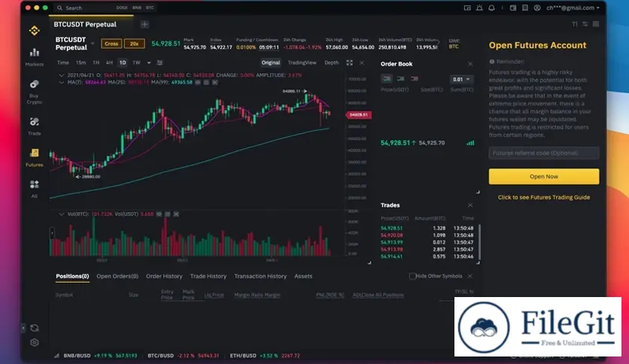Viewport: 629px width, 364px height.
Task: Open the chart indicator settings icon
Action: pyautogui.click(x=160, y=62)
